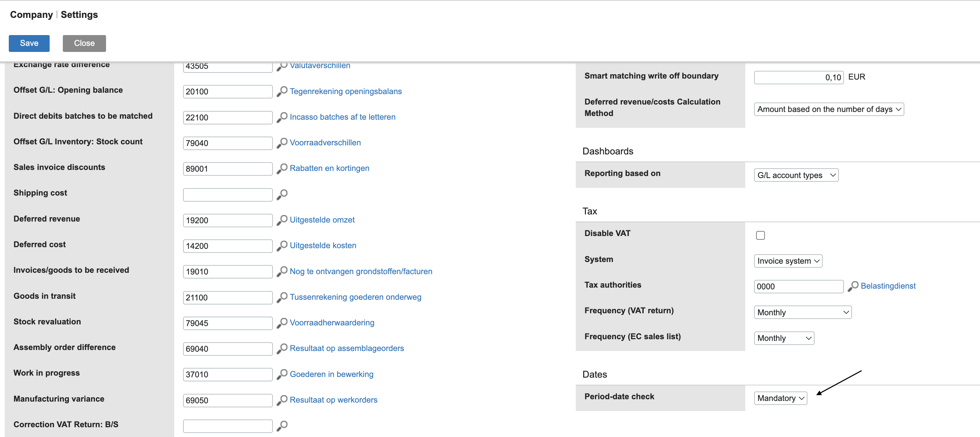Image resolution: width=980 pixels, height=437 pixels.
Task: Click the magnifier next to Tax authorities field
Action: (853, 286)
